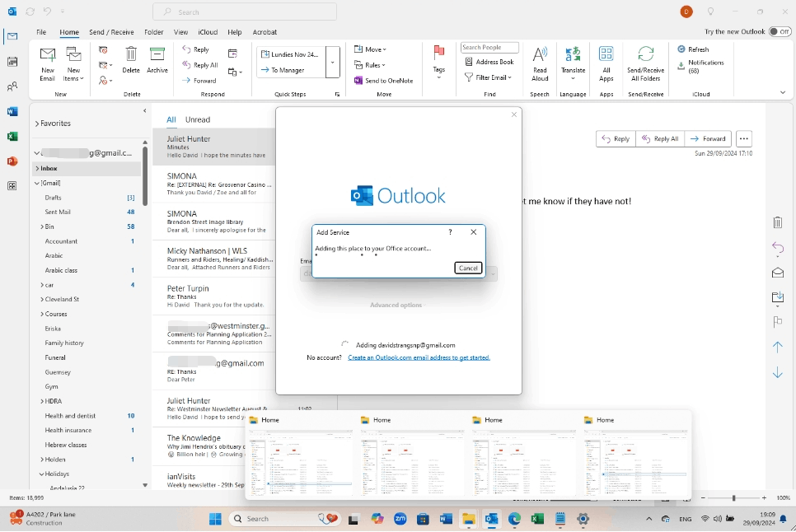Click the New Email icon
The image size is (796, 532).
click(47, 63)
